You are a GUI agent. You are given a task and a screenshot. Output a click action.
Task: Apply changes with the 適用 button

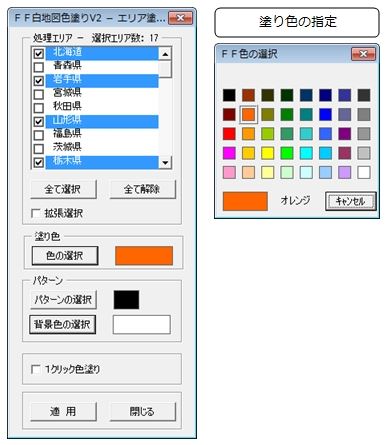click(x=63, y=412)
